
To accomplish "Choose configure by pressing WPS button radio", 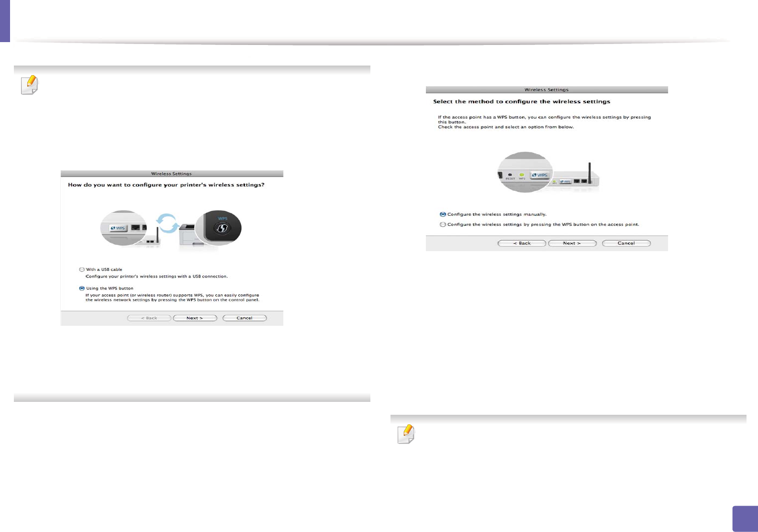I will [x=443, y=224].
